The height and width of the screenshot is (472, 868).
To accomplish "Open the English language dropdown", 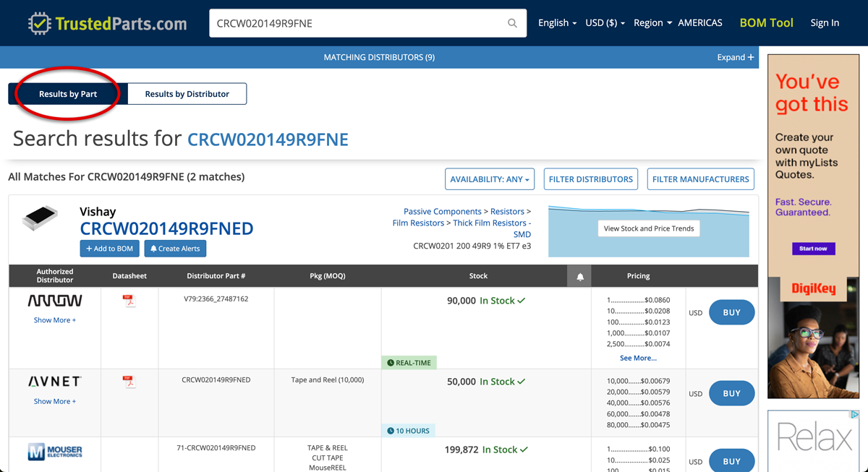I will point(557,23).
